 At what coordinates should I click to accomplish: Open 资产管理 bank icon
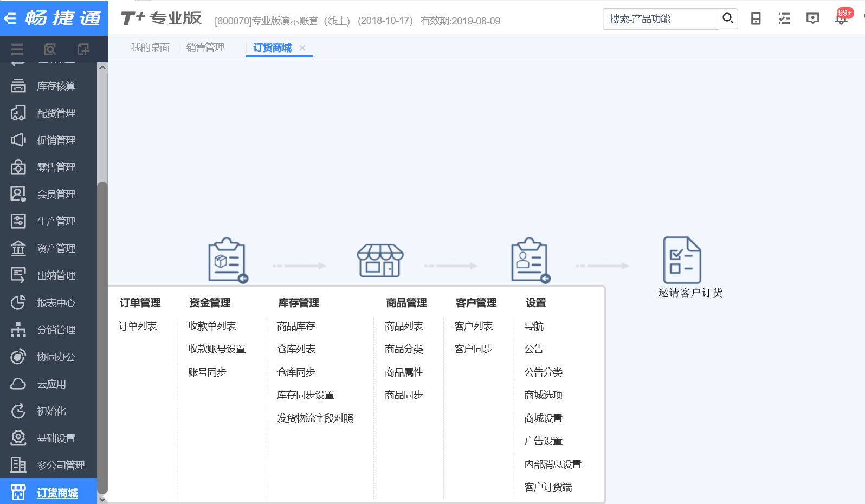point(18,248)
